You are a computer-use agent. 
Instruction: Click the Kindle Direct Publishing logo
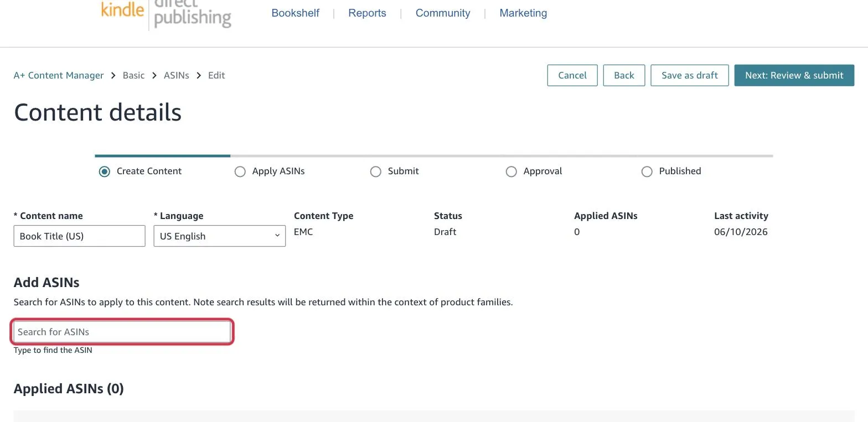click(166, 14)
